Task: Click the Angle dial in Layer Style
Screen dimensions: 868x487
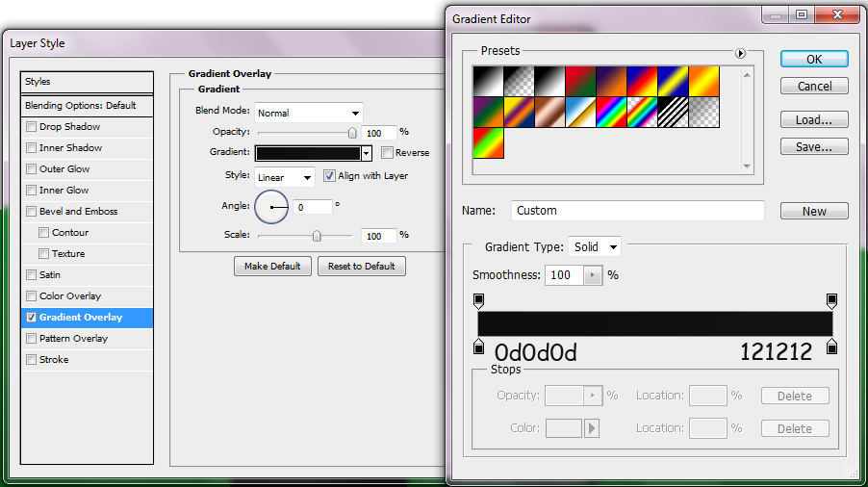Action: [271, 207]
